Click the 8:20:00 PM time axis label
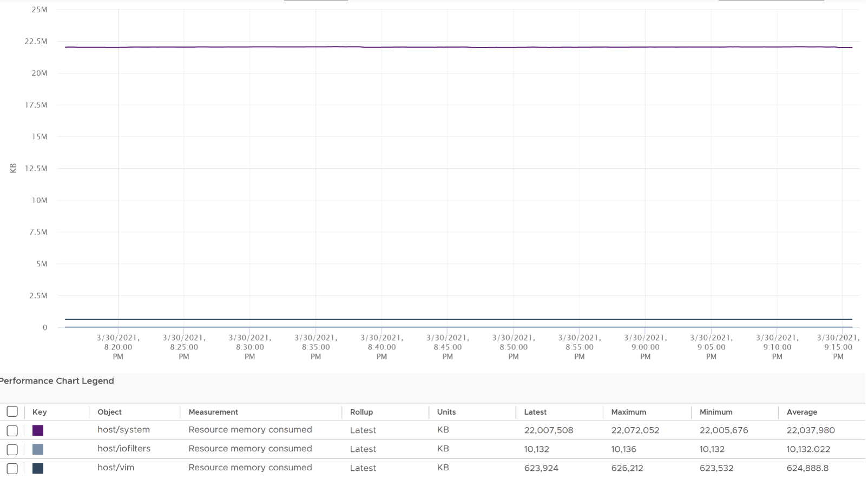The height and width of the screenshot is (479, 868). pos(118,347)
